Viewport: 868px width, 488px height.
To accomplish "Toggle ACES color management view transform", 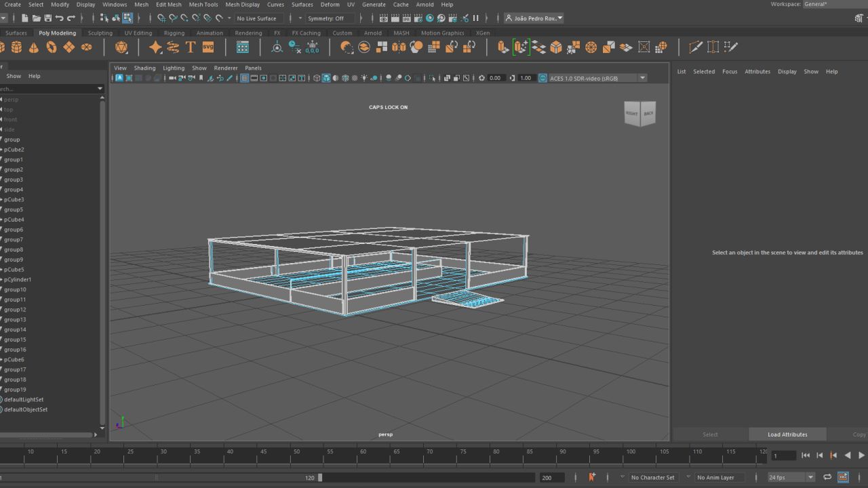I will point(542,78).
